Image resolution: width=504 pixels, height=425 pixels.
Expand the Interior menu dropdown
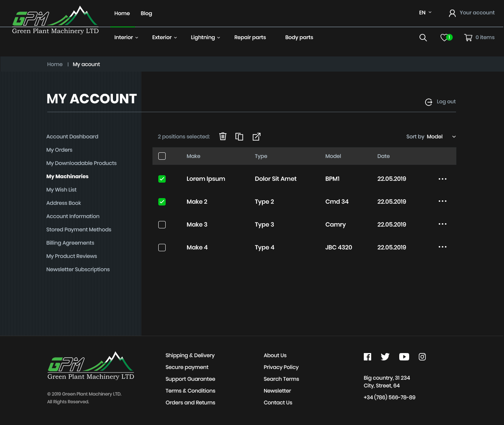click(x=126, y=37)
